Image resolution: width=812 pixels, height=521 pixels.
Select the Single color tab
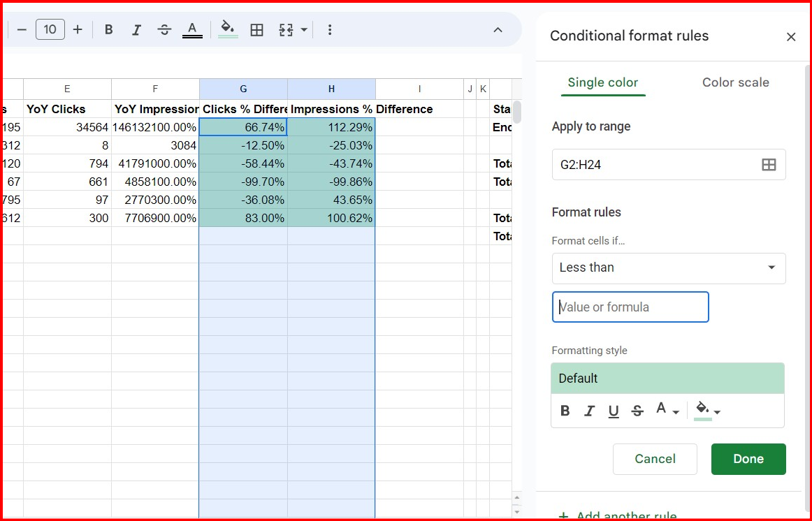click(602, 82)
